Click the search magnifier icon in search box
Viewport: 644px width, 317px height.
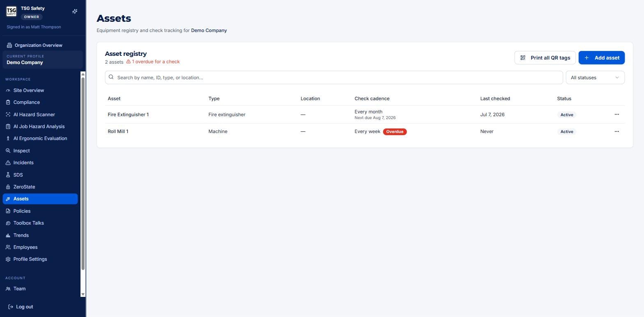(x=111, y=77)
